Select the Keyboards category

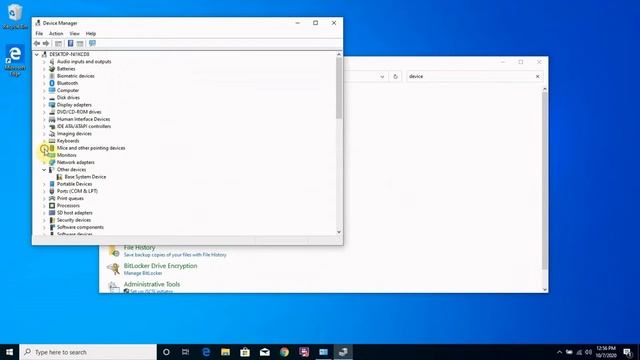(68, 141)
